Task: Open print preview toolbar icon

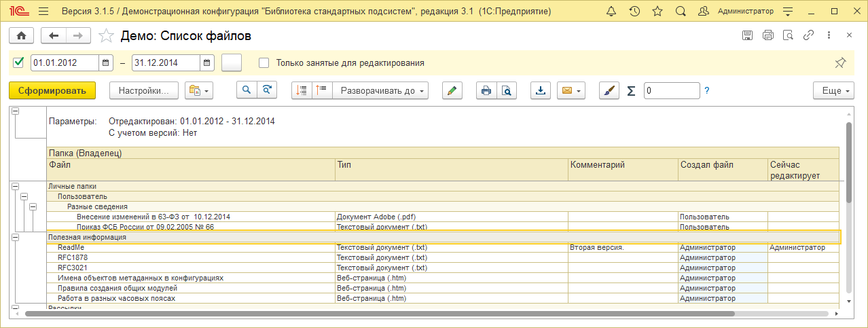Action: pos(507,90)
